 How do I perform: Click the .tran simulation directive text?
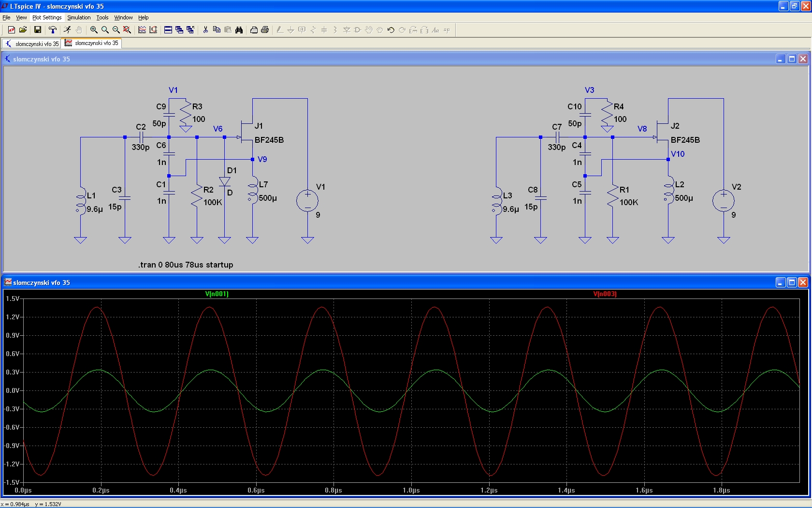(186, 265)
